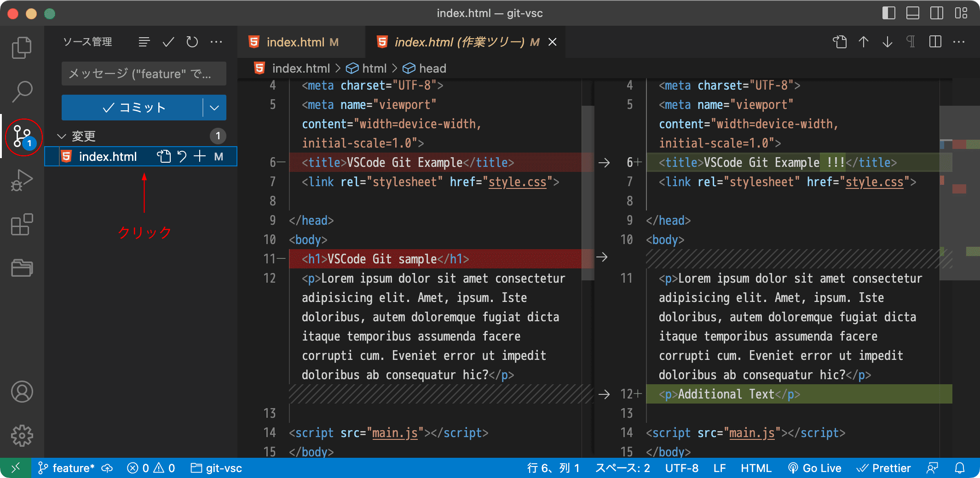Toggle the primary side bar
980x478 pixels.
tap(889, 13)
